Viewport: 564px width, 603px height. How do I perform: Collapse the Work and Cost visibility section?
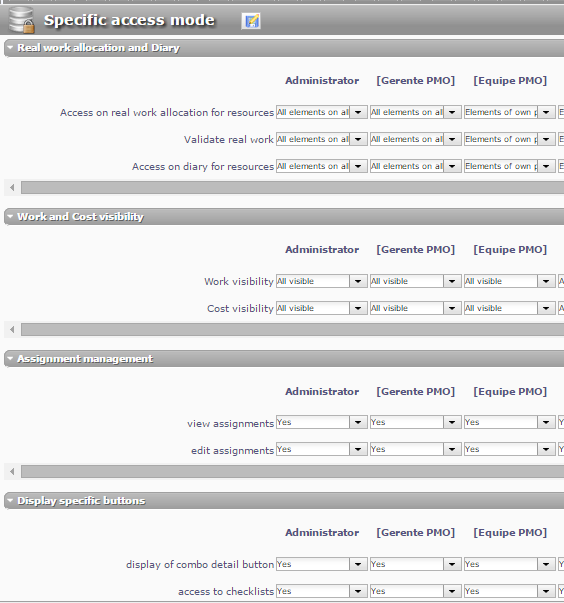click(10, 217)
